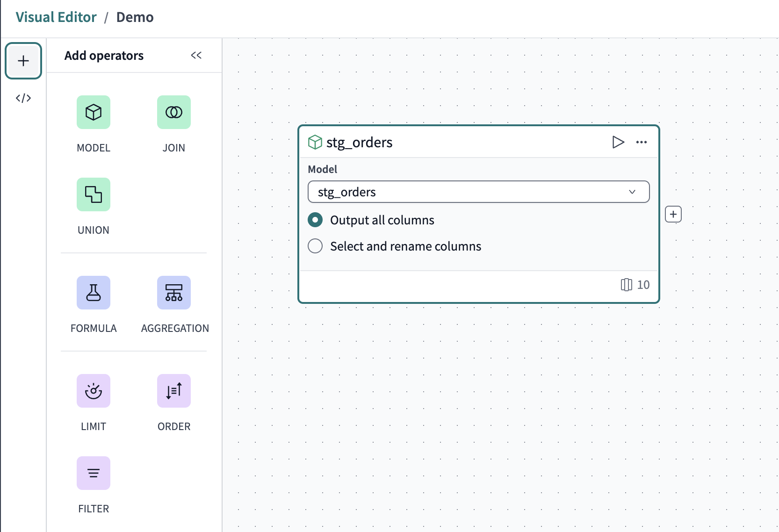Add a JOIN operator
This screenshot has width=779, height=532.
click(x=173, y=112)
